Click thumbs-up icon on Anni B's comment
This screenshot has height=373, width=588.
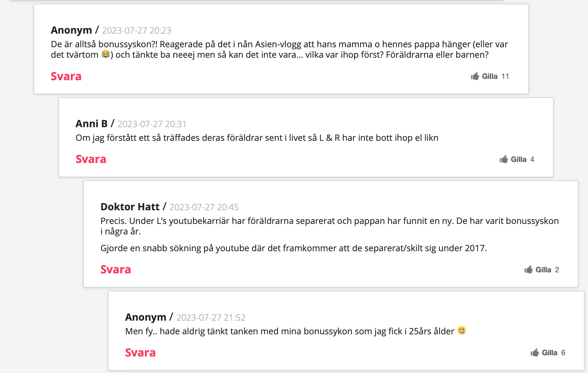click(504, 159)
